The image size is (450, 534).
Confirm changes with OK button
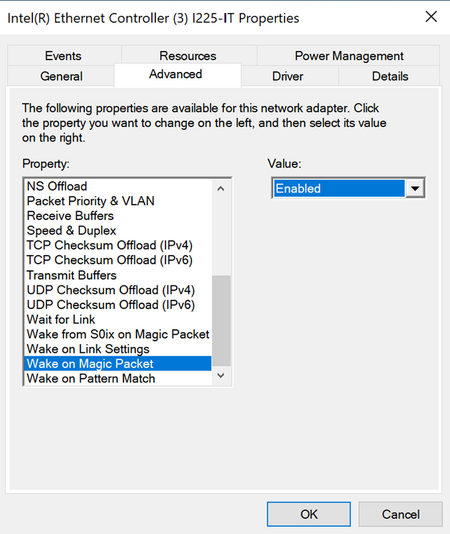click(309, 514)
